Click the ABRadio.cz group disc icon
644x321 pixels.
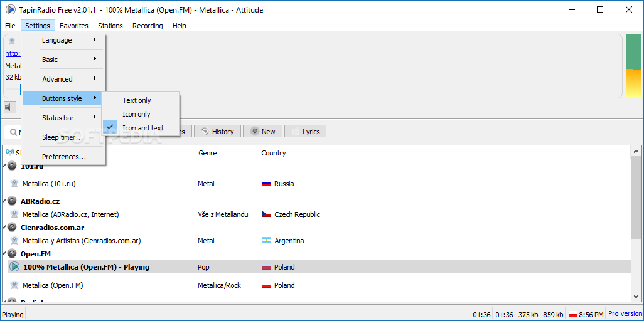coord(13,201)
